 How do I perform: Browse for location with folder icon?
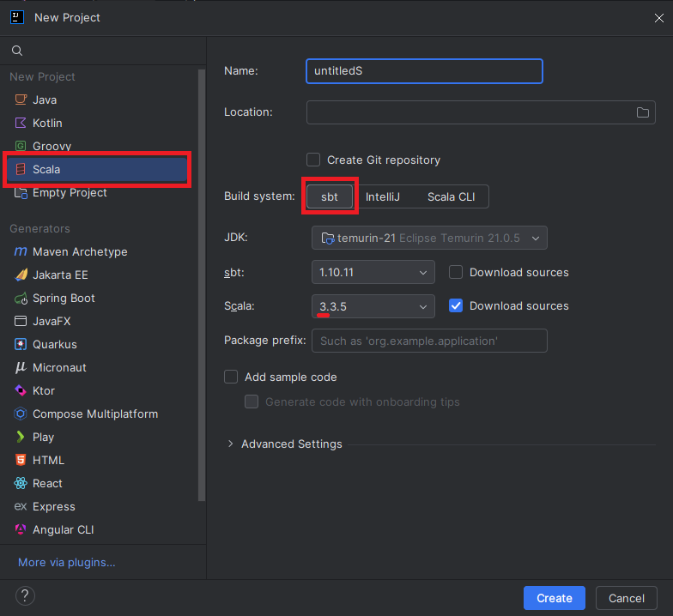(x=642, y=112)
